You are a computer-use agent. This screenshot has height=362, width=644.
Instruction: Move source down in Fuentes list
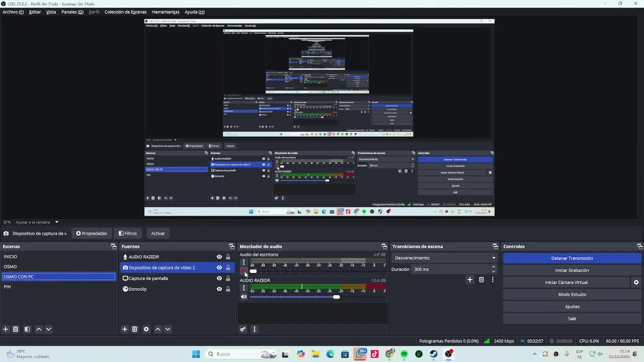(x=168, y=329)
